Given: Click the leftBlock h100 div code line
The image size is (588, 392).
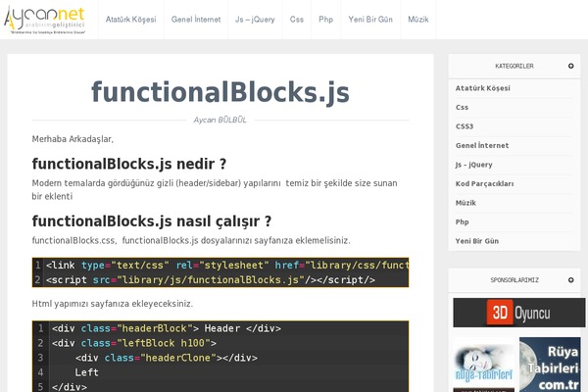Looking at the screenshot, I should (134, 343).
